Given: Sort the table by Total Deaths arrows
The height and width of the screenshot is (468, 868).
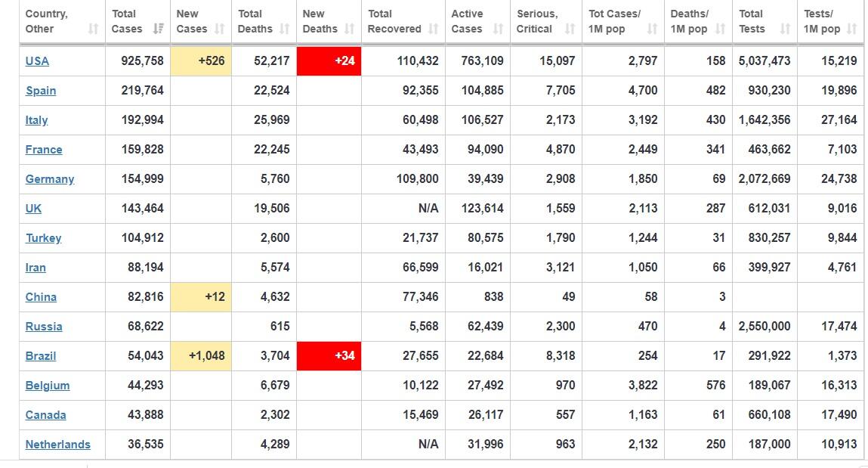Looking at the screenshot, I should click(285, 29).
